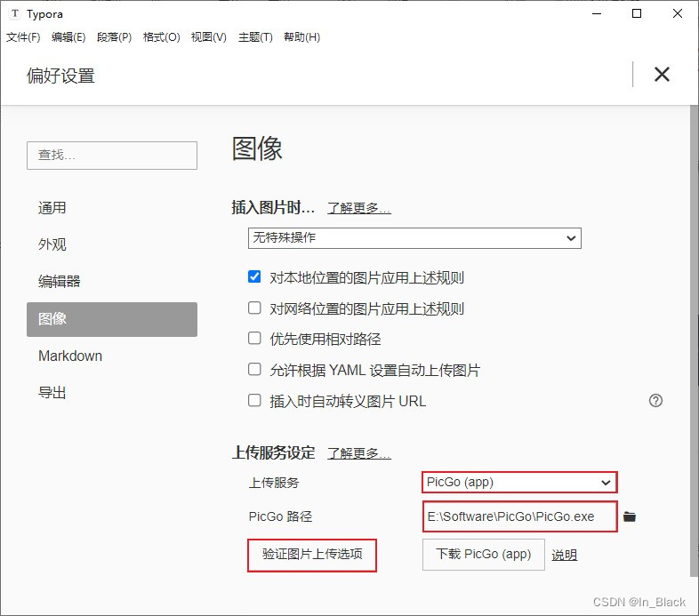Click the 验证图片上传选项 button
The height and width of the screenshot is (616, 699).
click(312, 555)
